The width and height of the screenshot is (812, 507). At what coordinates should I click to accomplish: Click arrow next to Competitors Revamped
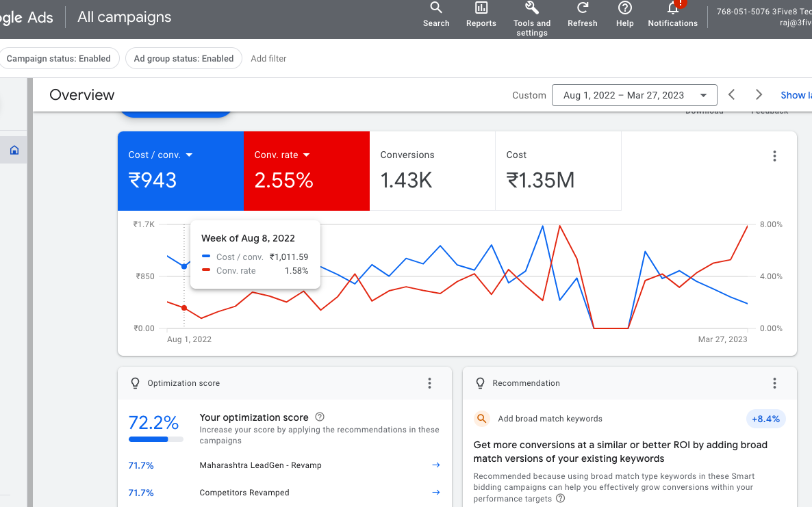click(436, 493)
